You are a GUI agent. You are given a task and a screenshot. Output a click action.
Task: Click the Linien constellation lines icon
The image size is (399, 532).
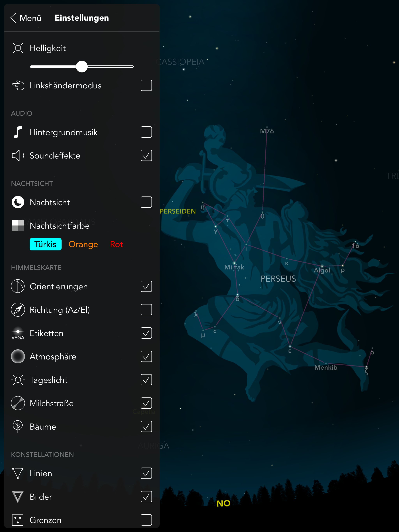[x=18, y=473]
